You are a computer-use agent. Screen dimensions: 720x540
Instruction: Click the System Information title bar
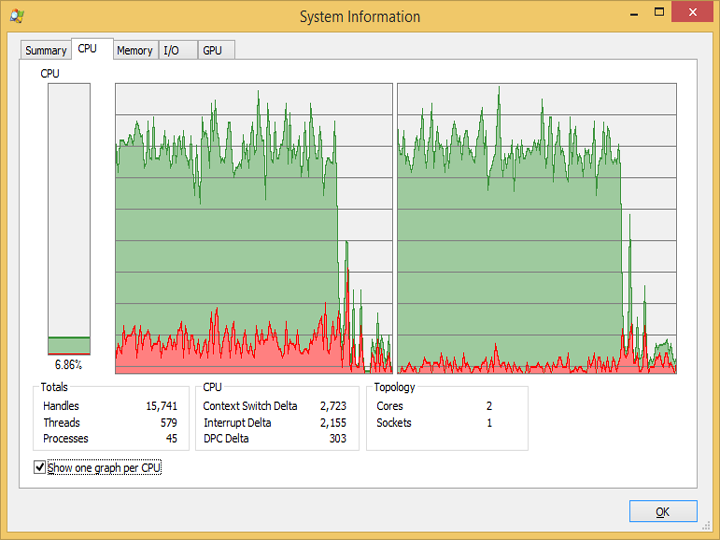[360, 17]
